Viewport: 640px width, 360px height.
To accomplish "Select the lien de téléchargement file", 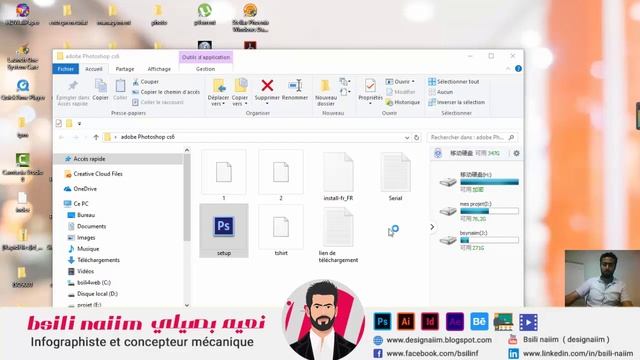I will click(338, 235).
